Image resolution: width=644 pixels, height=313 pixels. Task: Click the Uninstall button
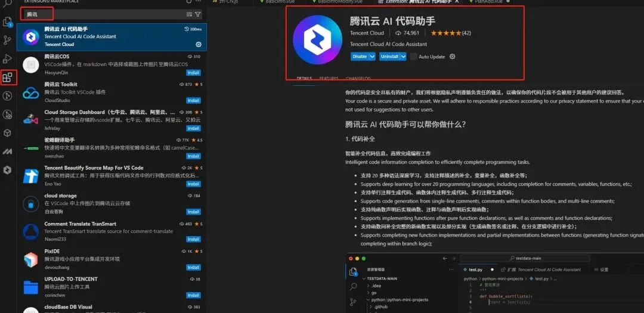click(389, 57)
